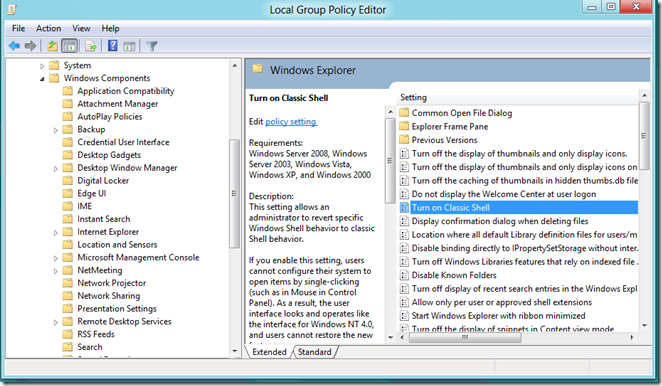Expand the Internet Explorer tree node

tap(56, 232)
